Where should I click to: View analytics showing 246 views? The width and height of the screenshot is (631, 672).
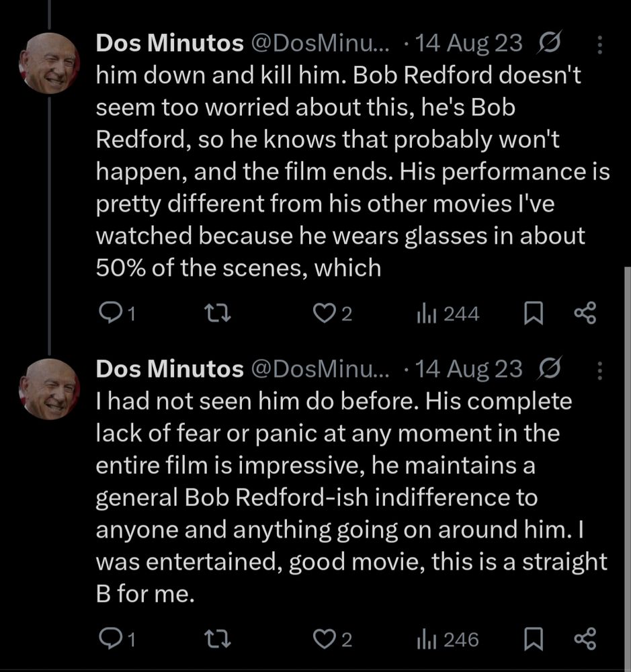(x=448, y=639)
